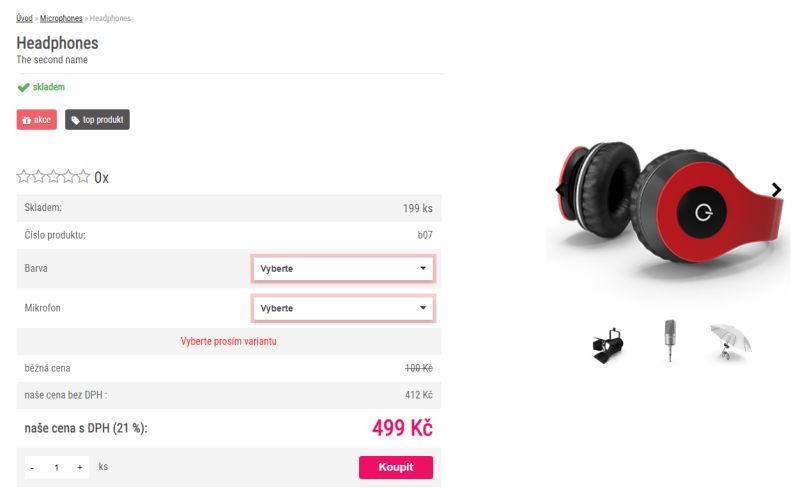The image size is (800, 488).
Task: Click the red 'akce' gift tag
Action: pos(37,120)
